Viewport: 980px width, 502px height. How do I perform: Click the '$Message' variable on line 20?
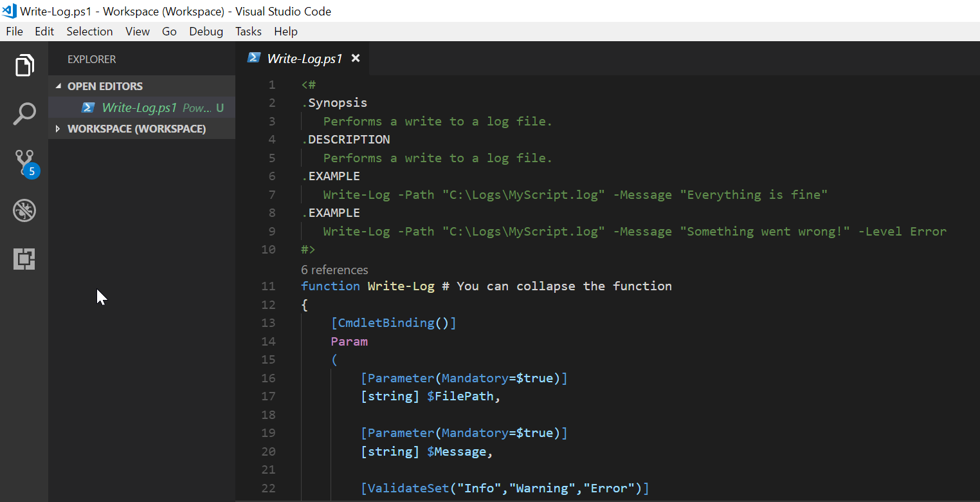[x=457, y=452]
